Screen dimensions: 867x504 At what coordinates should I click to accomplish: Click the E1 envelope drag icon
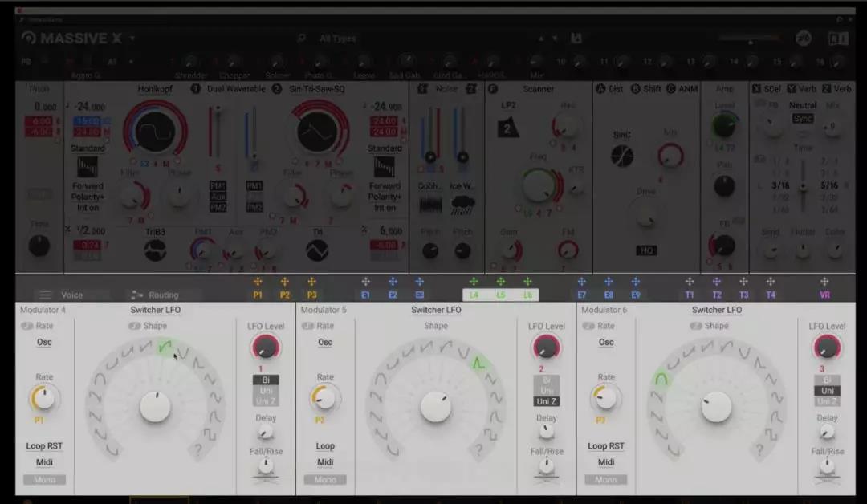pyautogui.click(x=365, y=282)
